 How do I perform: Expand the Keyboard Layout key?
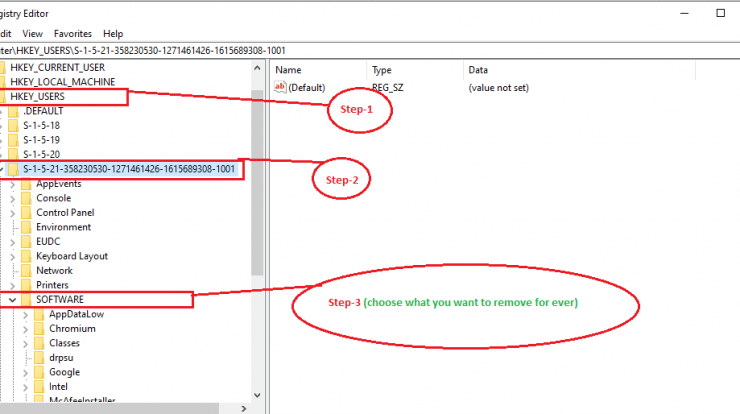13,257
